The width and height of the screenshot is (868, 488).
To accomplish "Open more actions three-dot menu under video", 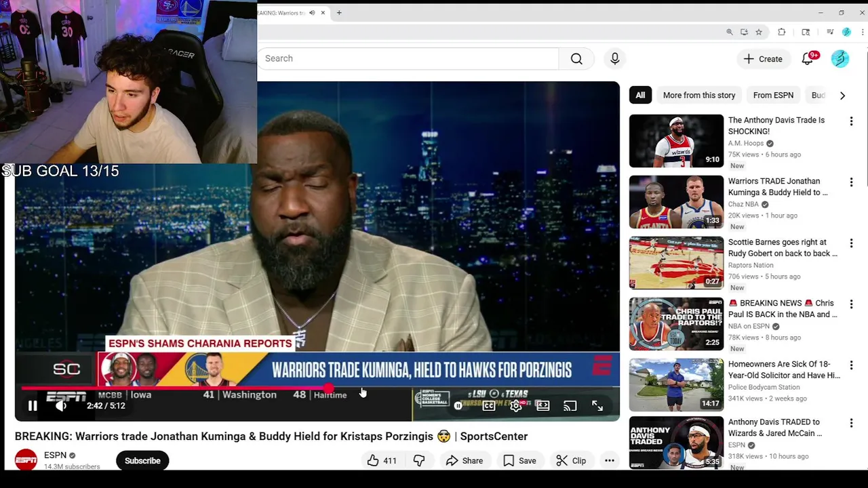I will [610, 461].
